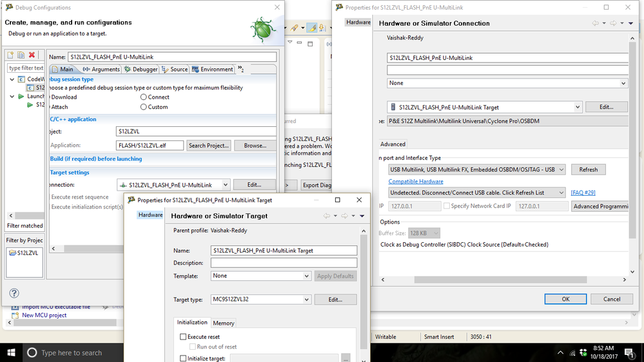Click Cancel in Connection properties dialog

coord(612,300)
